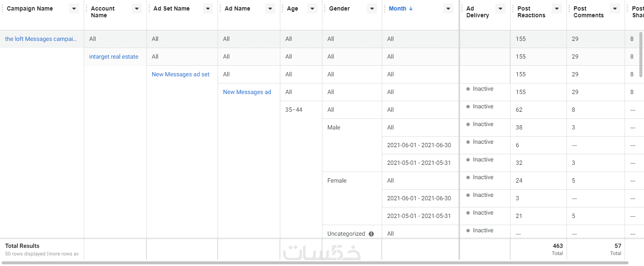Viewport: 644px width, 266px height.
Task: Open the Post Comments column dropdown arrow
Action: 615,8
